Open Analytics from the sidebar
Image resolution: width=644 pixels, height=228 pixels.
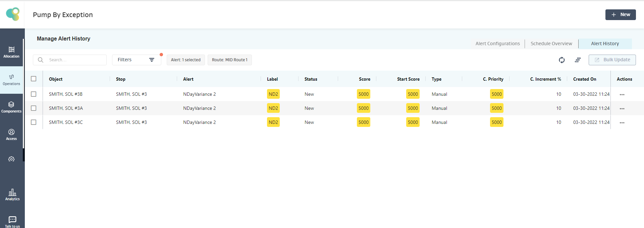coord(12,195)
